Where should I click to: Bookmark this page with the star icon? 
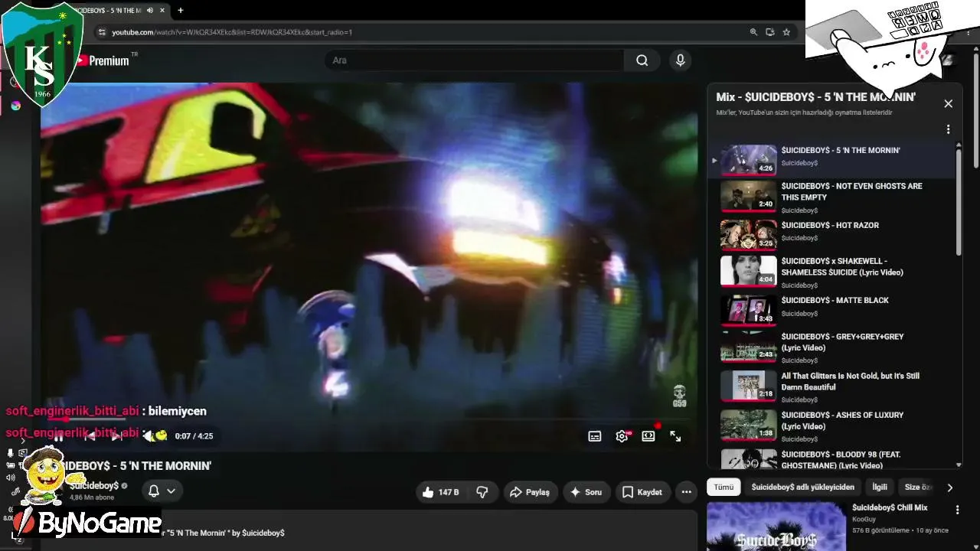coord(786,32)
